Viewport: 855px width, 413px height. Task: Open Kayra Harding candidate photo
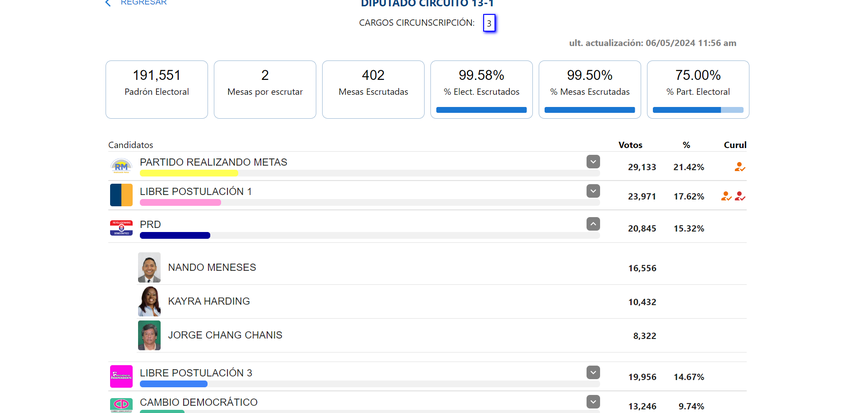[149, 302]
